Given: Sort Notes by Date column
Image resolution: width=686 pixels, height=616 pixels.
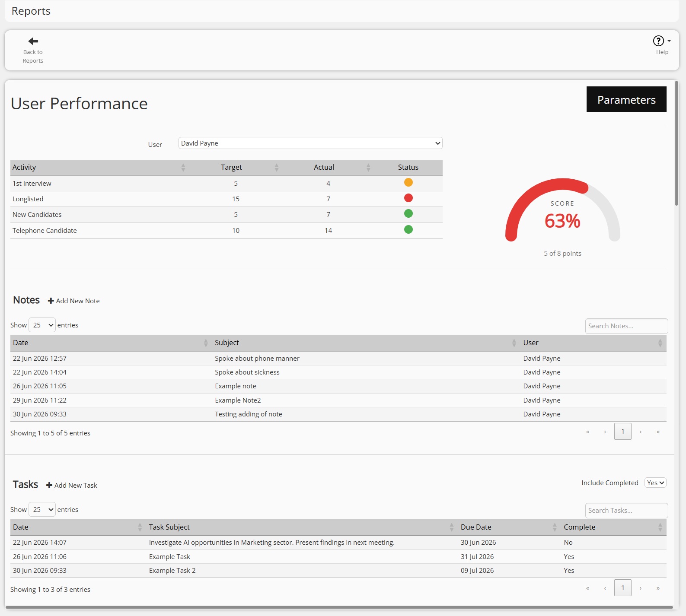Looking at the screenshot, I should [110, 343].
